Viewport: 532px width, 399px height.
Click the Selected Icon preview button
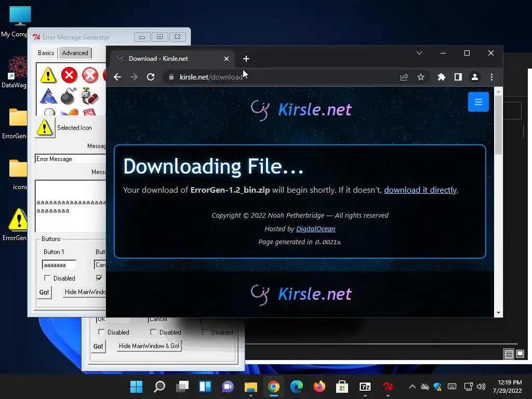click(45, 128)
